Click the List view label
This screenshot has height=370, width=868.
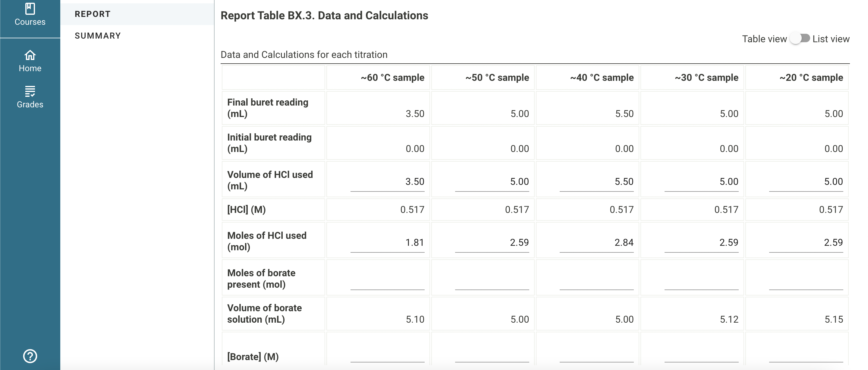[x=831, y=39]
